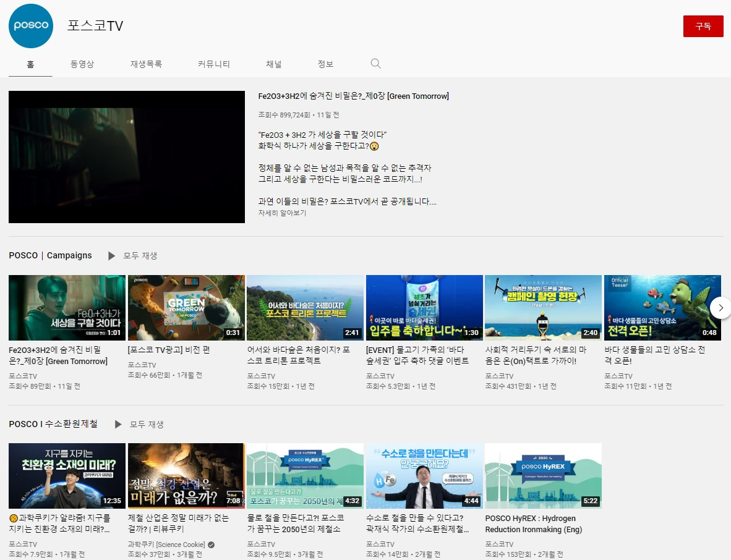
Task: Open the POSCO | Campaigns playlist title
Action: 50,256
